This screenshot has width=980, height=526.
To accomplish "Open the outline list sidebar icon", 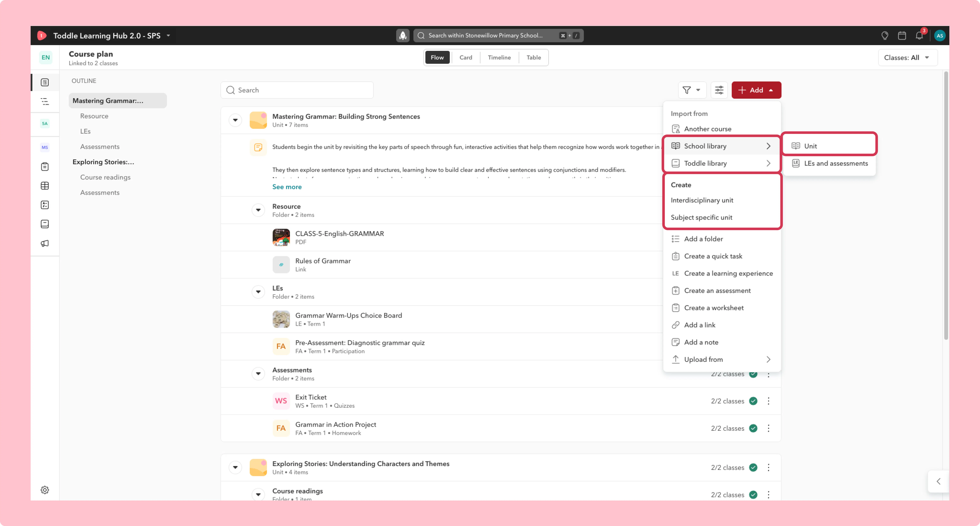I will tap(45, 102).
